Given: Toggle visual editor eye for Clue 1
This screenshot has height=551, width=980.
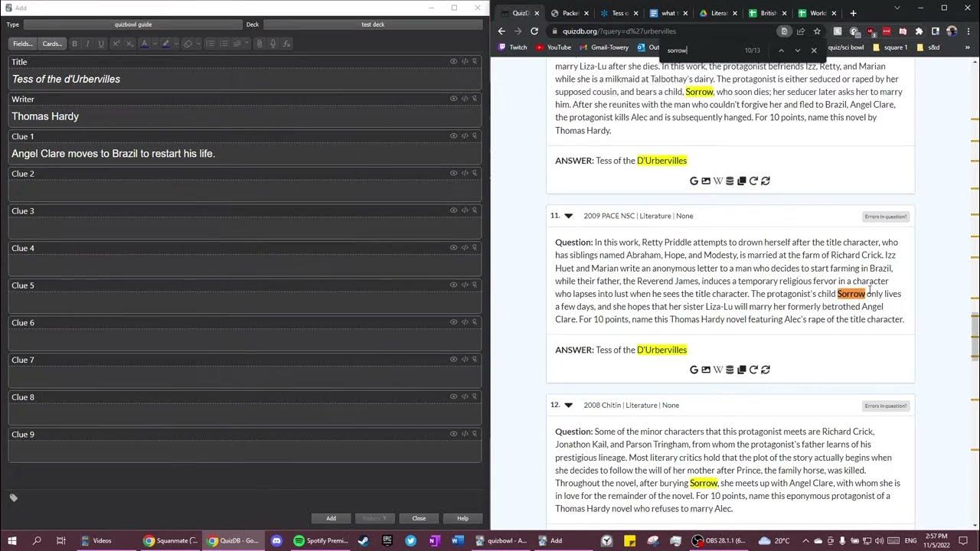Looking at the screenshot, I should 453,135.
